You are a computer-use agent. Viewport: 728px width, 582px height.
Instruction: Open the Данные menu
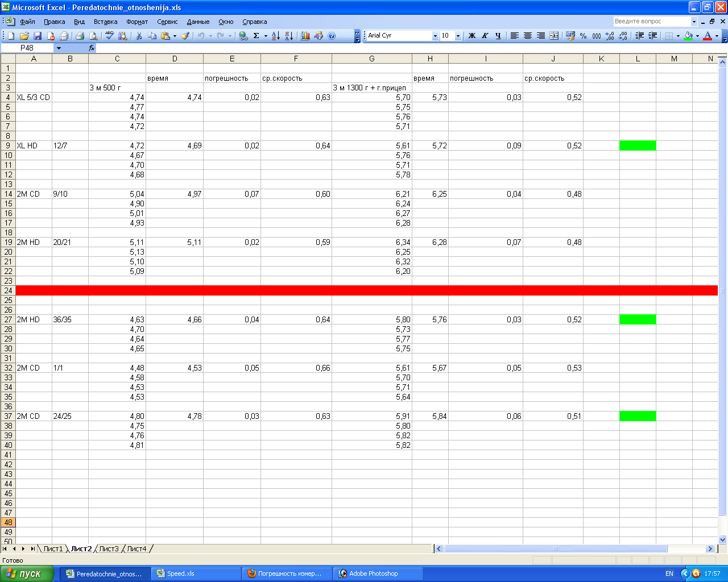198,22
